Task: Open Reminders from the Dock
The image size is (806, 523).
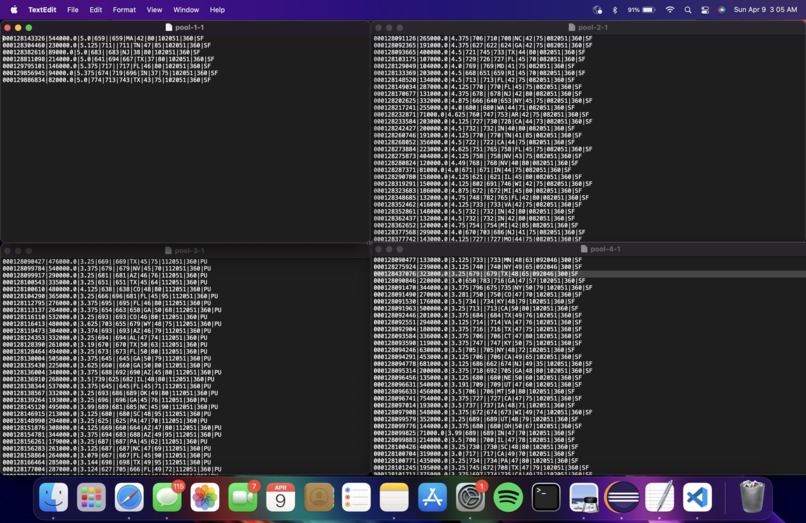Action: tap(356, 497)
